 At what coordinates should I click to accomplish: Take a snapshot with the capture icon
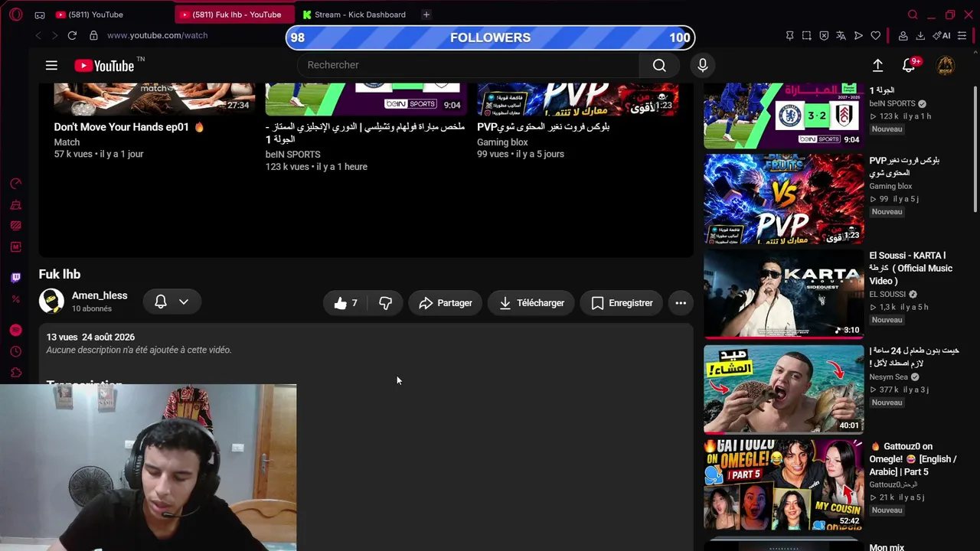pyautogui.click(x=807, y=35)
